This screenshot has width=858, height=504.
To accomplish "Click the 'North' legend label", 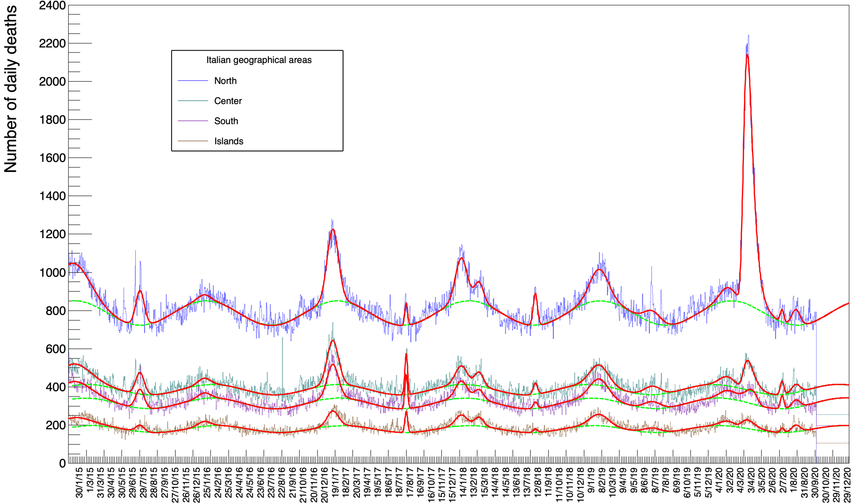I will (225, 81).
